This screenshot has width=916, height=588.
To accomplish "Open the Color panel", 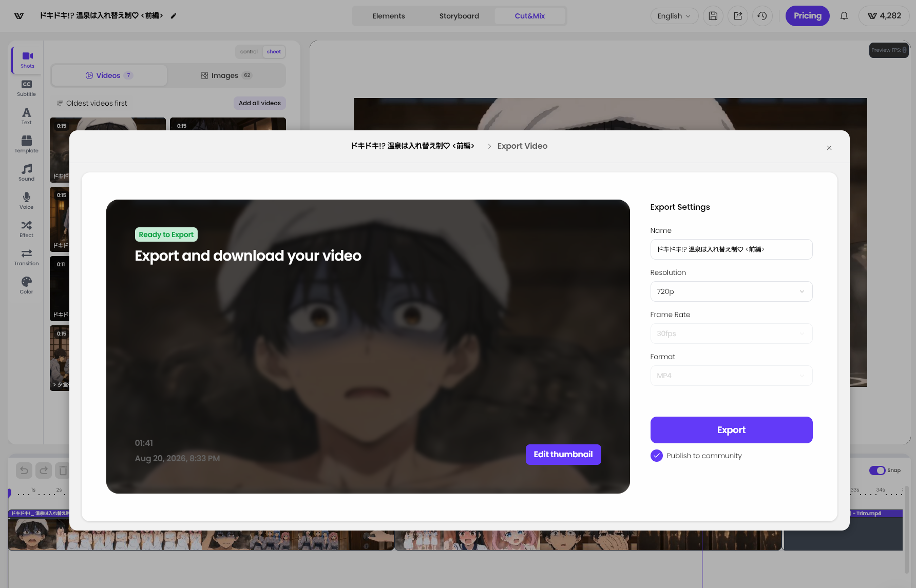I will click(x=27, y=285).
